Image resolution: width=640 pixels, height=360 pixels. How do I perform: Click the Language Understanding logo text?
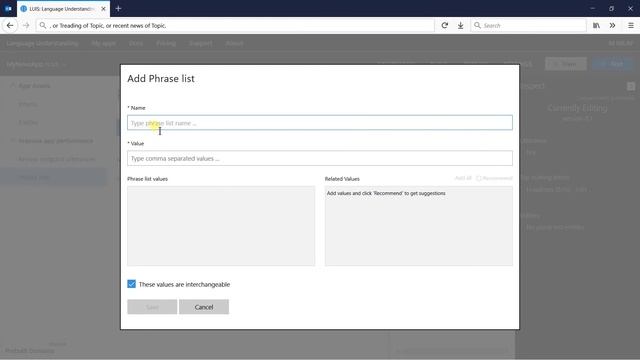point(42,43)
